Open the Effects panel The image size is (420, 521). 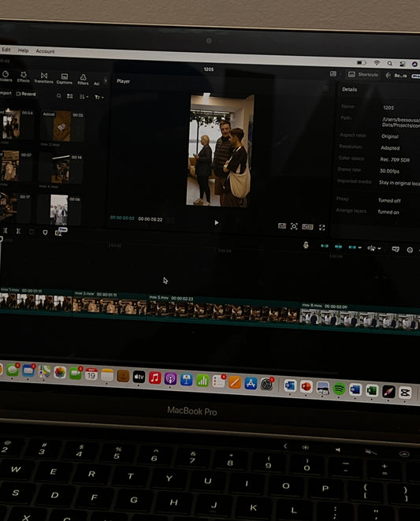coord(24,76)
